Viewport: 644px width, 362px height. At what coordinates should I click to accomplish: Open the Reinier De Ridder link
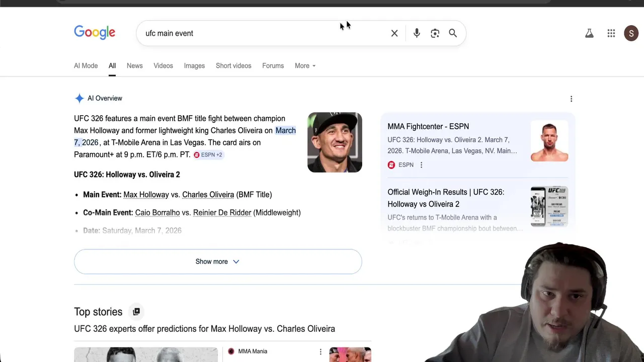tap(222, 213)
